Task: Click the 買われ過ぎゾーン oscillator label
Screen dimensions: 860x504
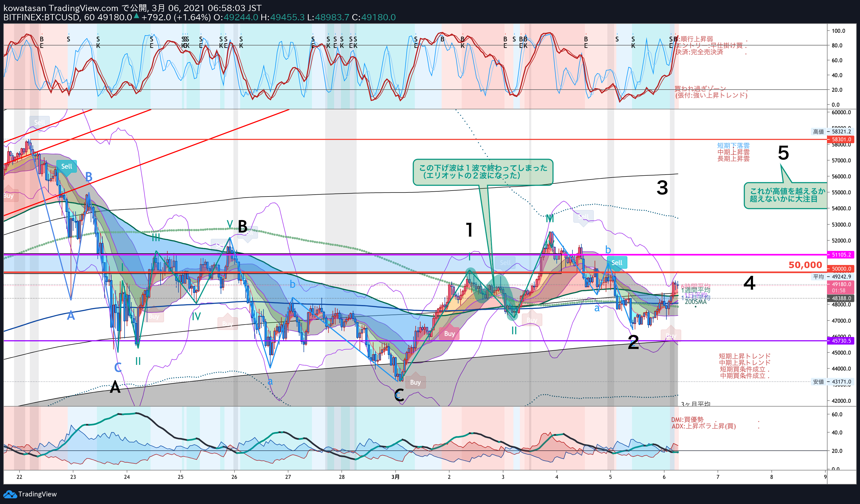Action: click(700, 89)
